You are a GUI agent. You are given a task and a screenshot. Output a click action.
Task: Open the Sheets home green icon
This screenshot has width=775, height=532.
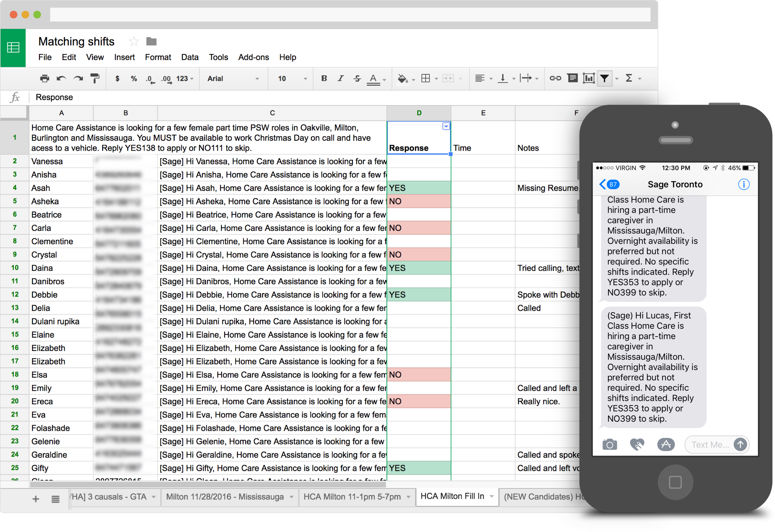[x=13, y=48]
